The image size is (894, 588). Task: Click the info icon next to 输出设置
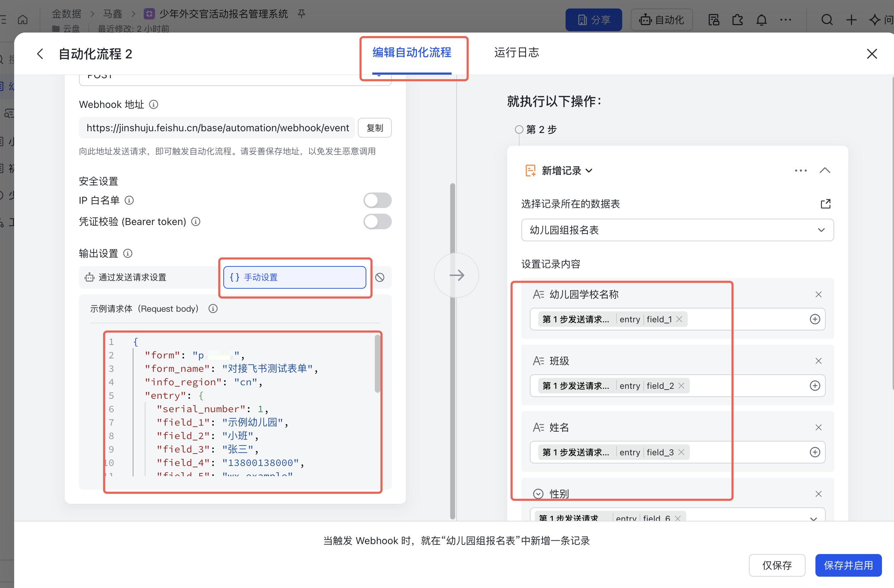[128, 253]
